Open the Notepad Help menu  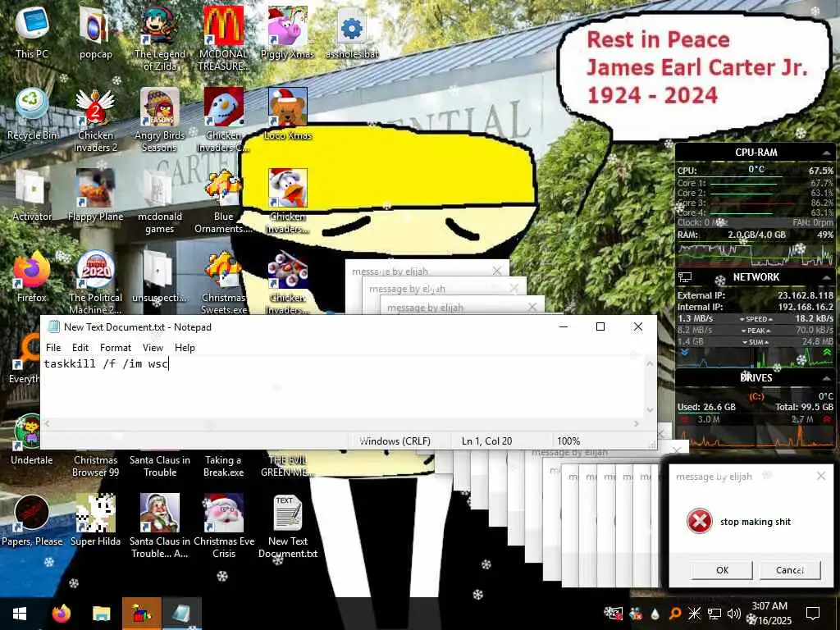point(185,348)
